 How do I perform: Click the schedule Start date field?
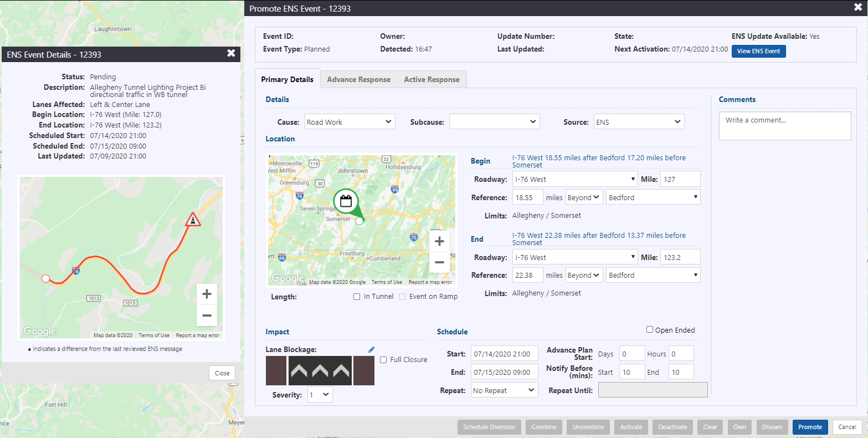tap(504, 354)
